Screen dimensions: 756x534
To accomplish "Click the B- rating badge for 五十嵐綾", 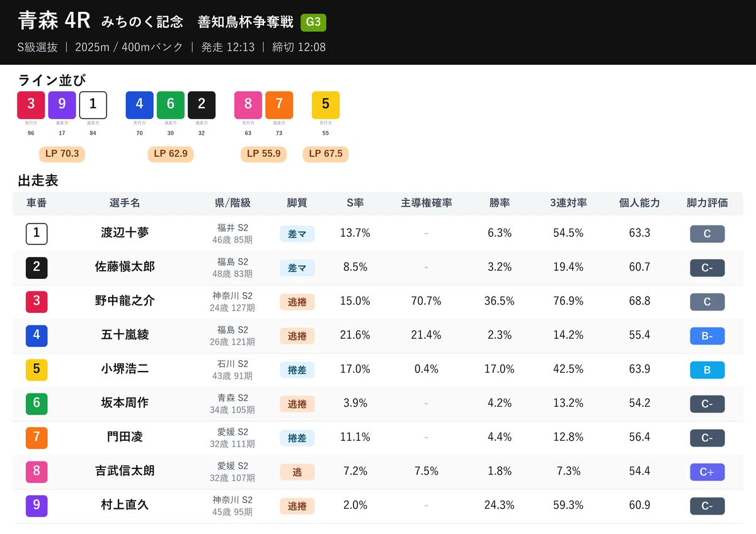I will [x=707, y=336].
